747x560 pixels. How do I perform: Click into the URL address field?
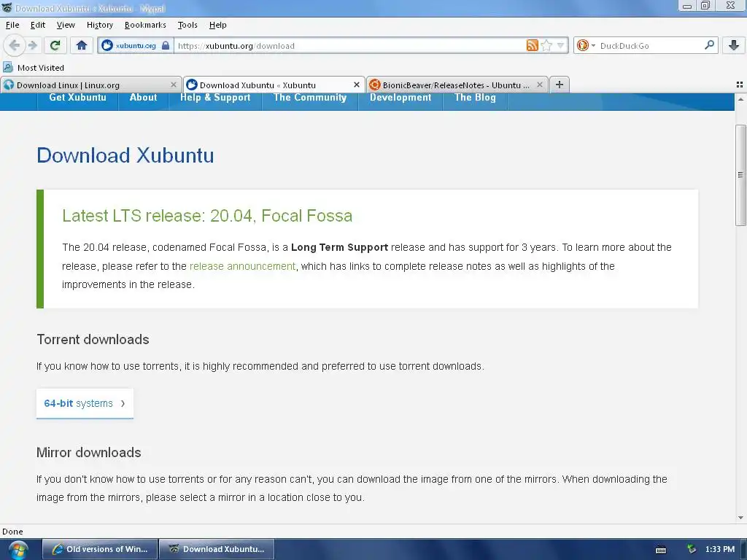click(350, 46)
